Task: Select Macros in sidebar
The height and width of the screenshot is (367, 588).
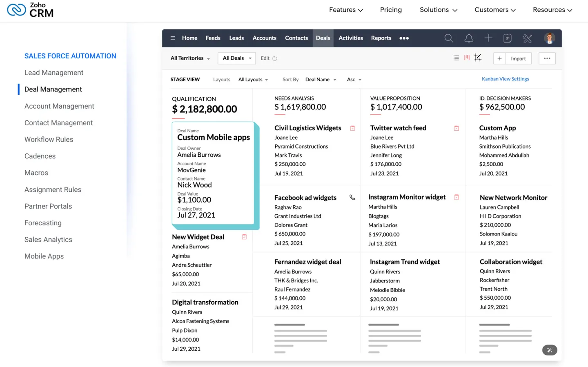Action: pos(36,173)
